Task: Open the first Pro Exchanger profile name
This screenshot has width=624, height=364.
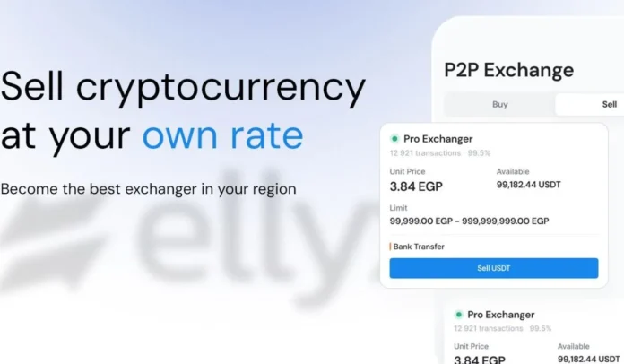Action: click(438, 139)
